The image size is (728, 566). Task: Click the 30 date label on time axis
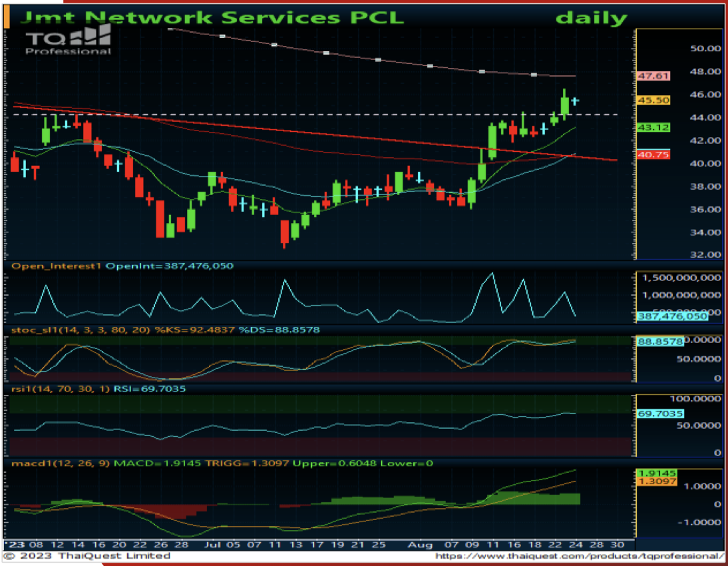click(617, 545)
